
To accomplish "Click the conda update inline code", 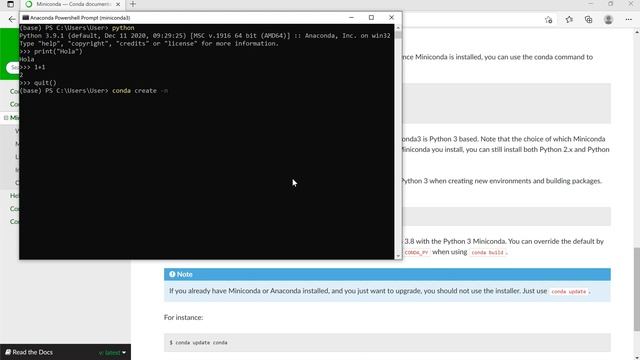I will pyautogui.click(x=569, y=291).
